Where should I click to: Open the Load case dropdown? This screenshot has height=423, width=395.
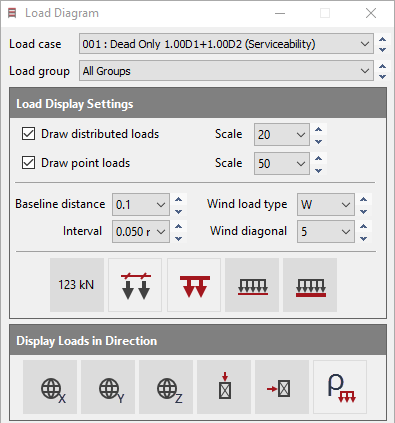pyautogui.click(x=226, y=44)
